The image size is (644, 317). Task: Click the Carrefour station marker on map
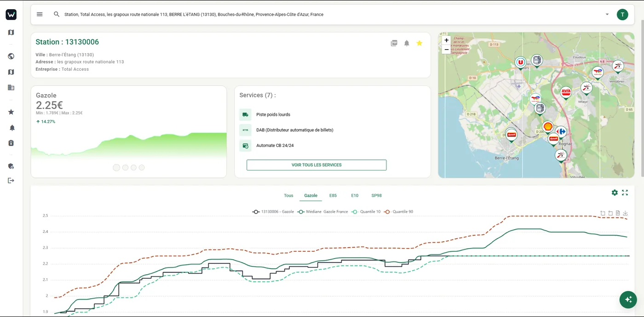click(x=560, y=132)
